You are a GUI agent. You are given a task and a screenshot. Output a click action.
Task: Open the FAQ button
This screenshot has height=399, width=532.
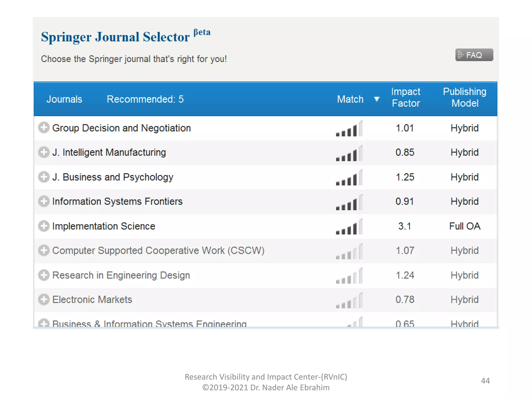(x=474, y=55)
